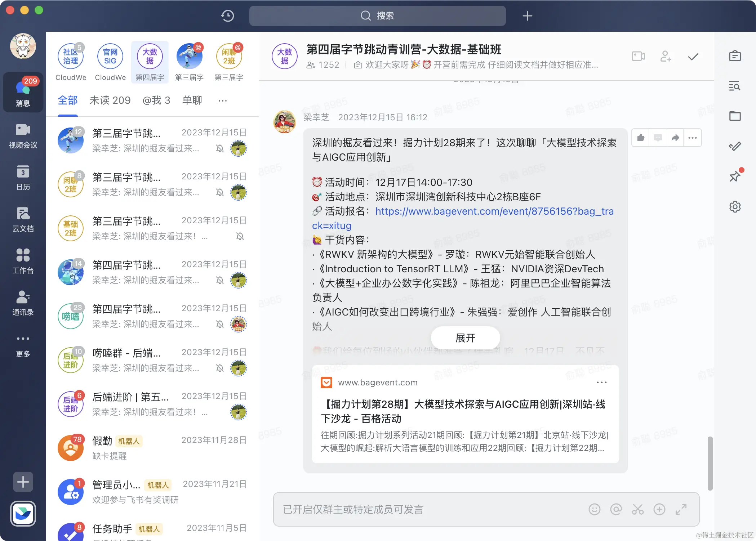
Task: Click the add button at sidebar bottom
Action: [23, 482]
